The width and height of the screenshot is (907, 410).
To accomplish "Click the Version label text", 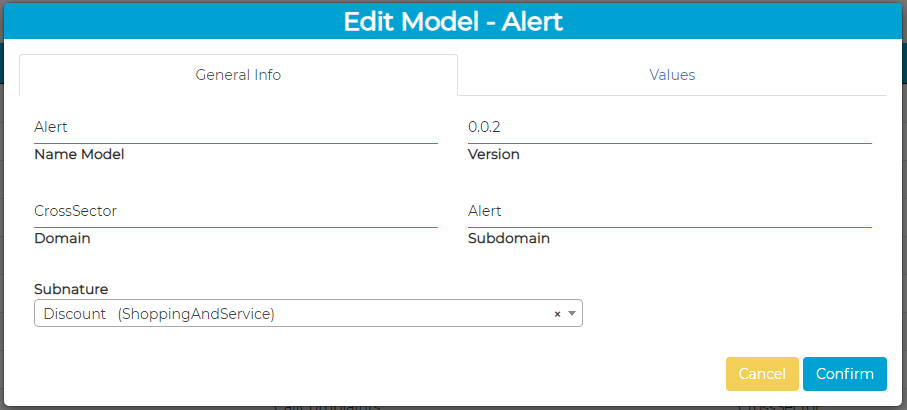I will coord(494,155).
